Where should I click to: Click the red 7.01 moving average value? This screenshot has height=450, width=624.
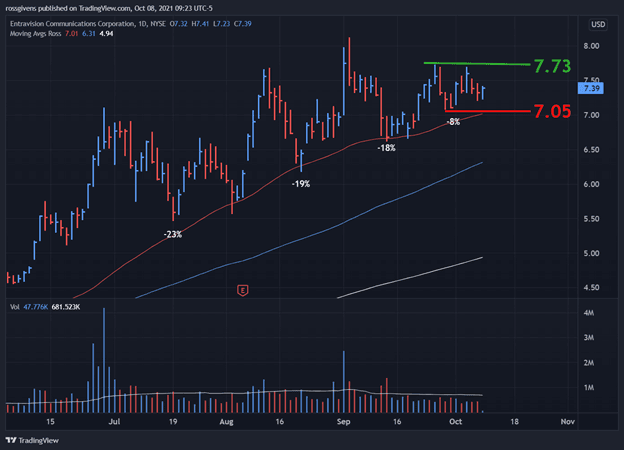coord(89,32)
